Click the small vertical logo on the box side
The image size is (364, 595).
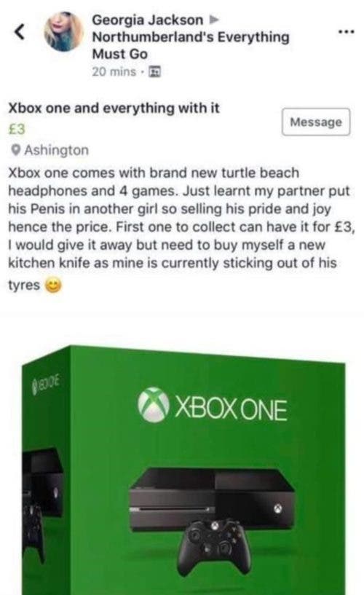pos(47,382)
